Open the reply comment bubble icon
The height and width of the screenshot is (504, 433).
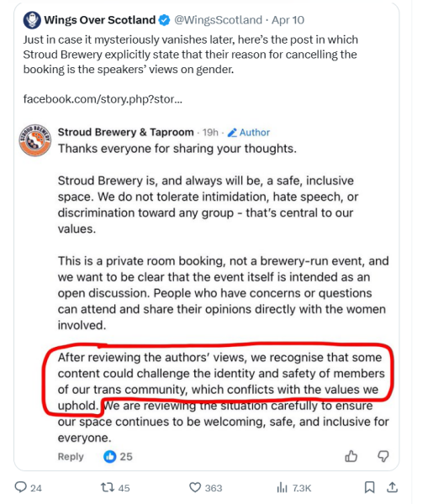coord(21,487)
